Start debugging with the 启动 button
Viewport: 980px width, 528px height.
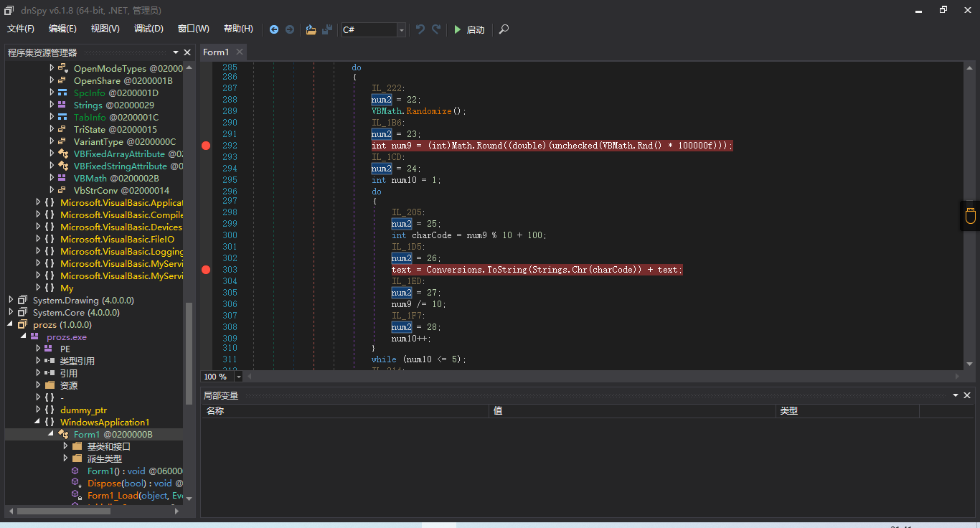click(x=468, y=29)
